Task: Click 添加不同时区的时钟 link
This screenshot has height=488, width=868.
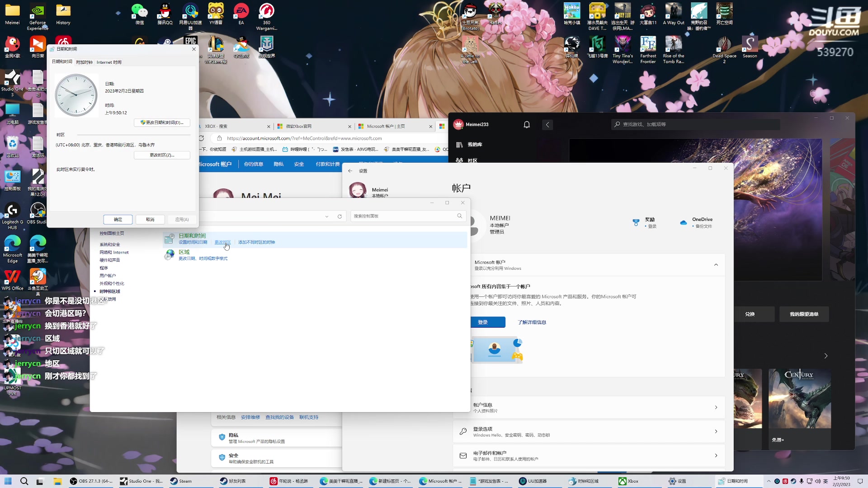Action: coord(256,242)
